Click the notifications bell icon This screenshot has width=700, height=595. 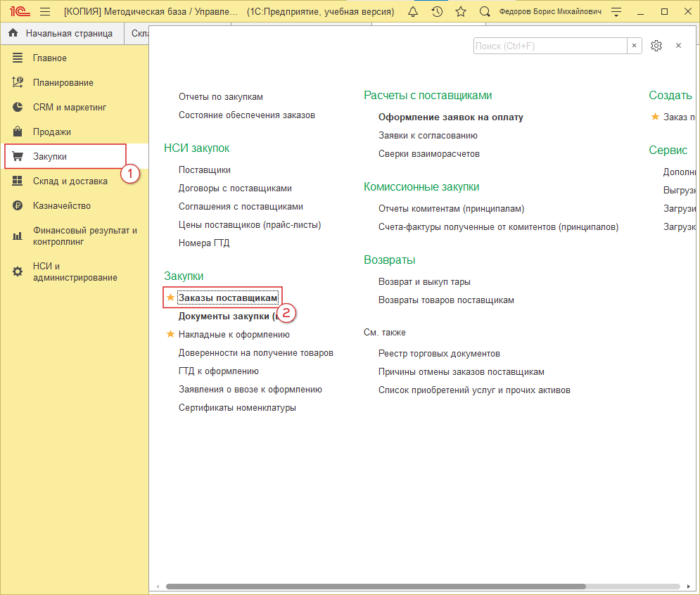pos(413,12)
